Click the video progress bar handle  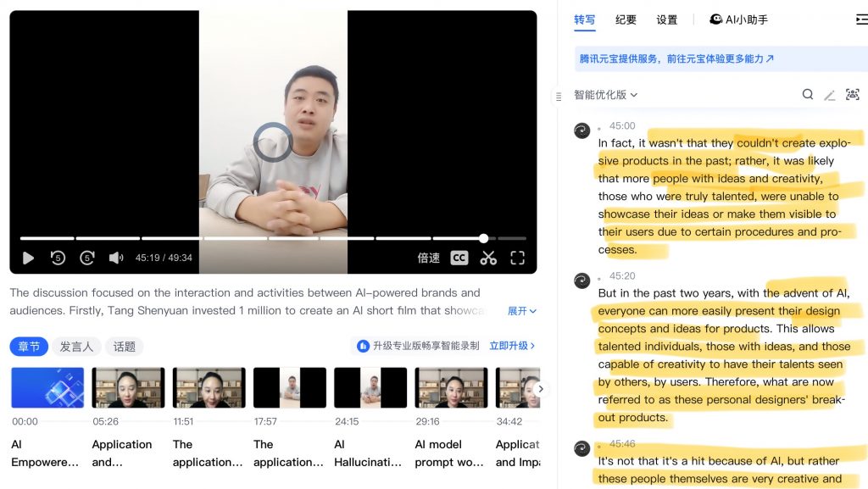[484, 238]
